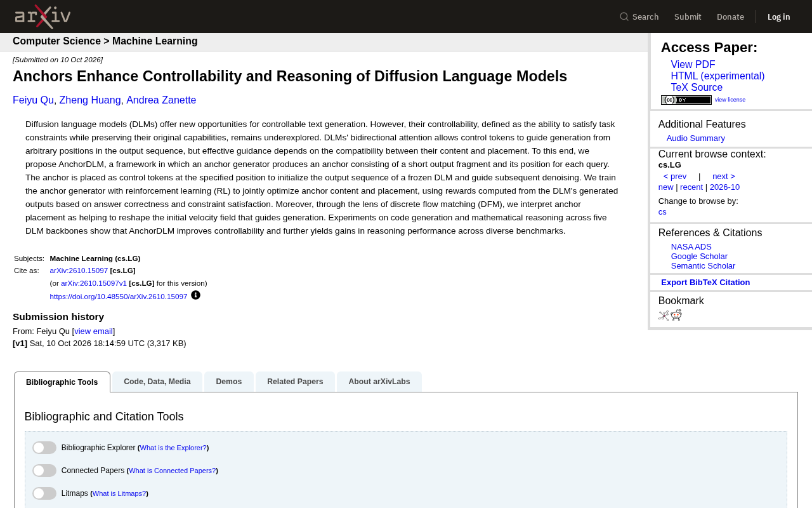Switch to Code, Data, Media tab
812x508 pixels.
click(x=157, y=382)
